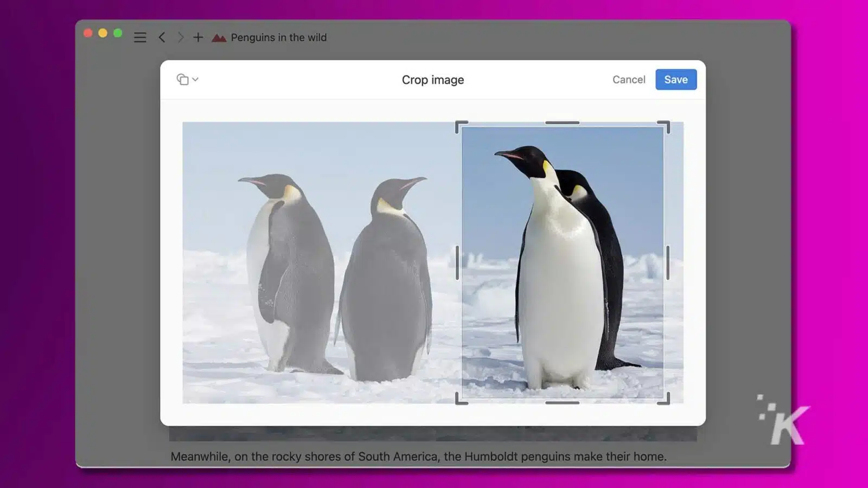
Task: Cancel the image crop
Action: coord(628,79)
